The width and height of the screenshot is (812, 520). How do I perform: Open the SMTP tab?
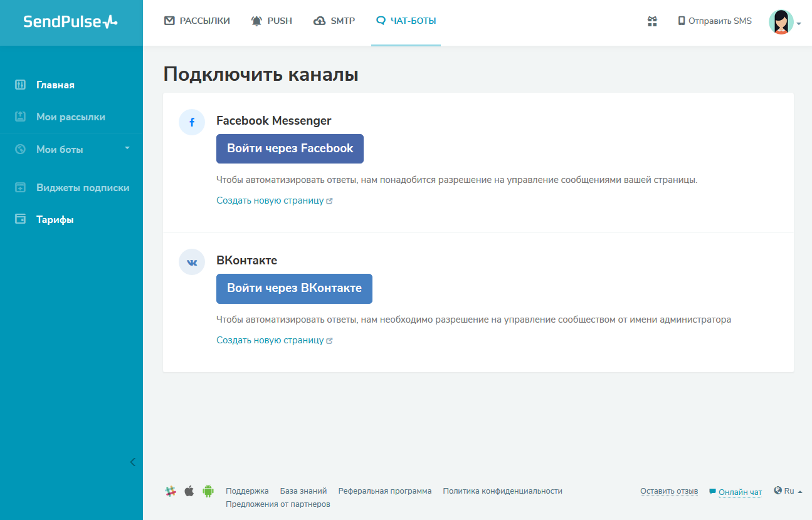(x=335, y=21)
